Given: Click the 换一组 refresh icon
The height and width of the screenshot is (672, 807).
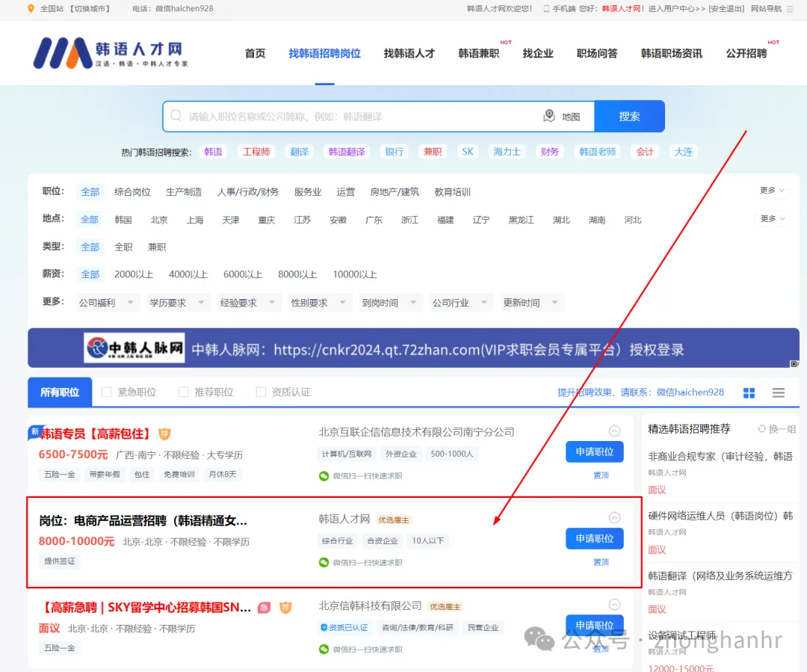Looking at the screenshot, I should pyautogui.click(x=761, y=428).
